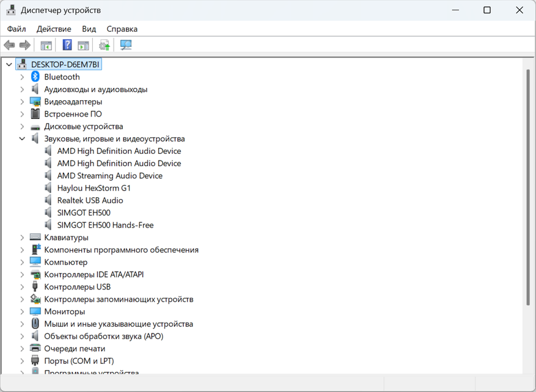Click the Device Manager title bar icon
The image size is (536, 392).
coord(11,10)
